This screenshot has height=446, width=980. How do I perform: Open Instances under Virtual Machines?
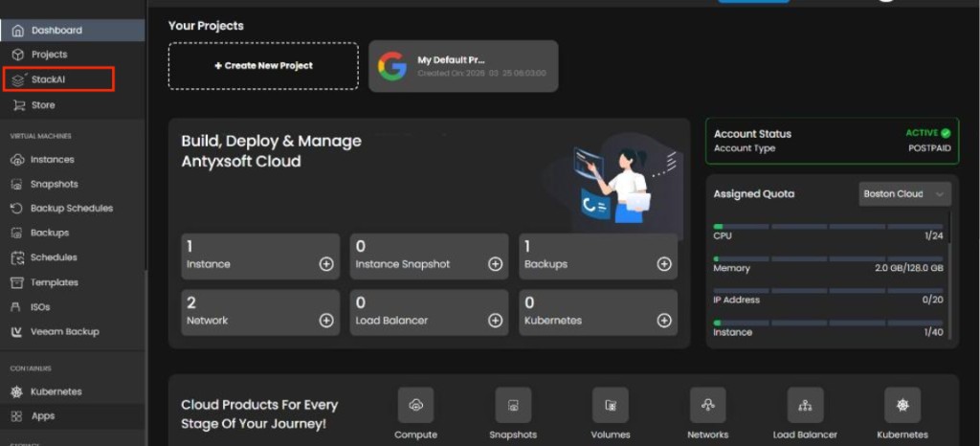click(x=73, y=159)
